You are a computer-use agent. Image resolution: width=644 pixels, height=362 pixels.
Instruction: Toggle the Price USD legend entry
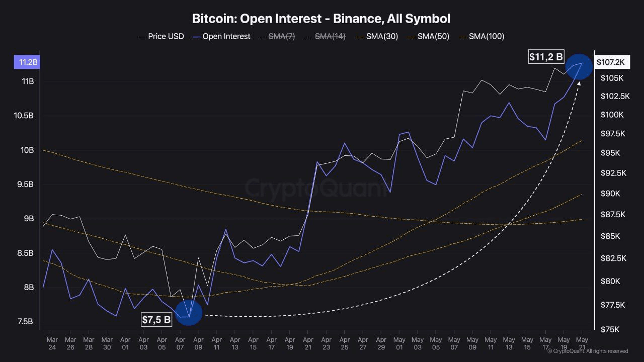point(161,36)
